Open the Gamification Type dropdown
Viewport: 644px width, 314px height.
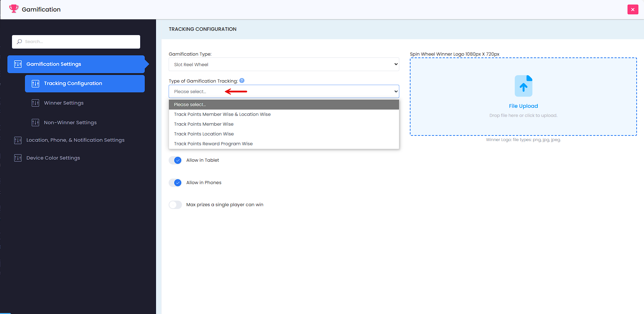pos(284,64)
